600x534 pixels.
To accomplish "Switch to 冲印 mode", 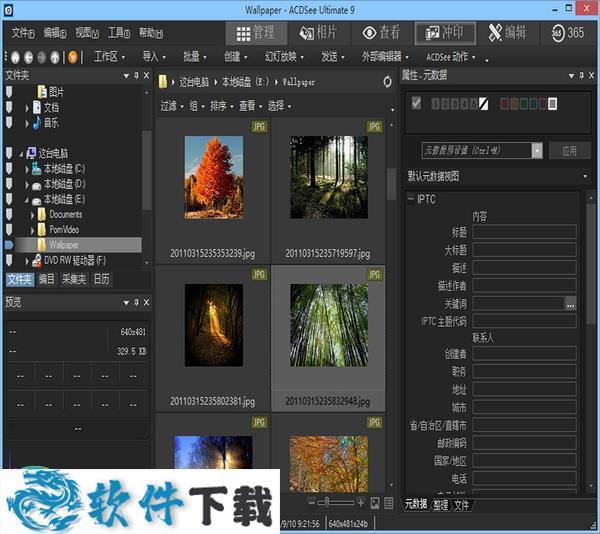I will point(445,33).
